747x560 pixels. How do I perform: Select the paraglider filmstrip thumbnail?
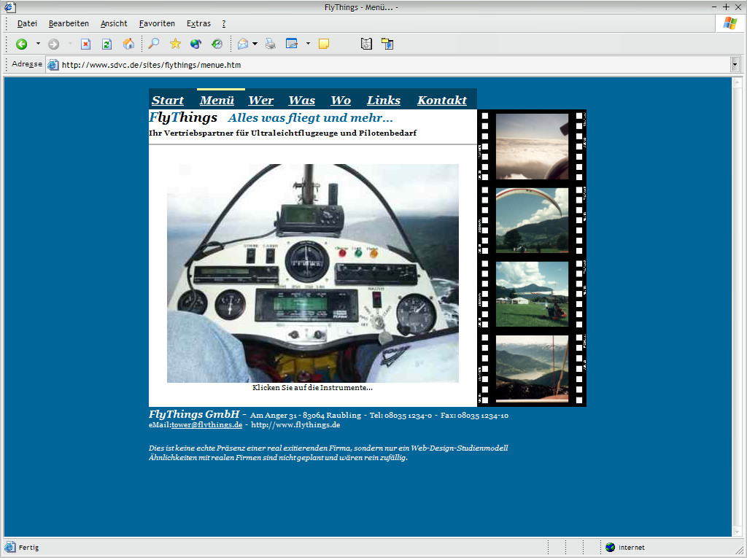tap(532, 220)
